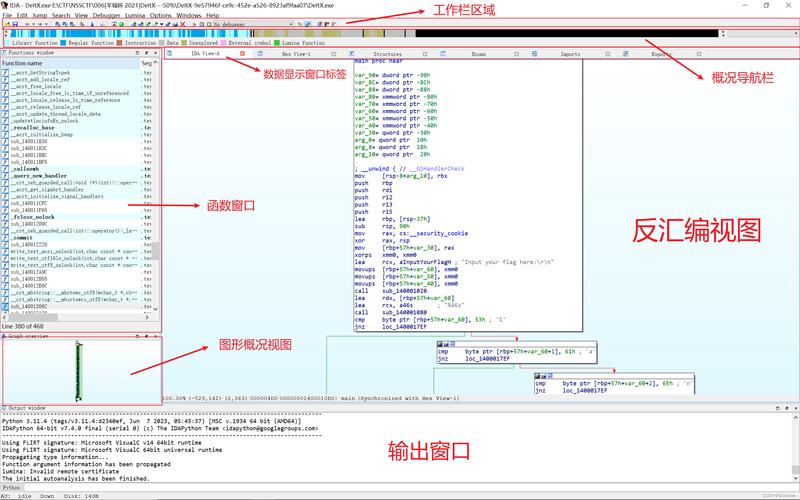Open the Options menu

[x=161, y=15]
